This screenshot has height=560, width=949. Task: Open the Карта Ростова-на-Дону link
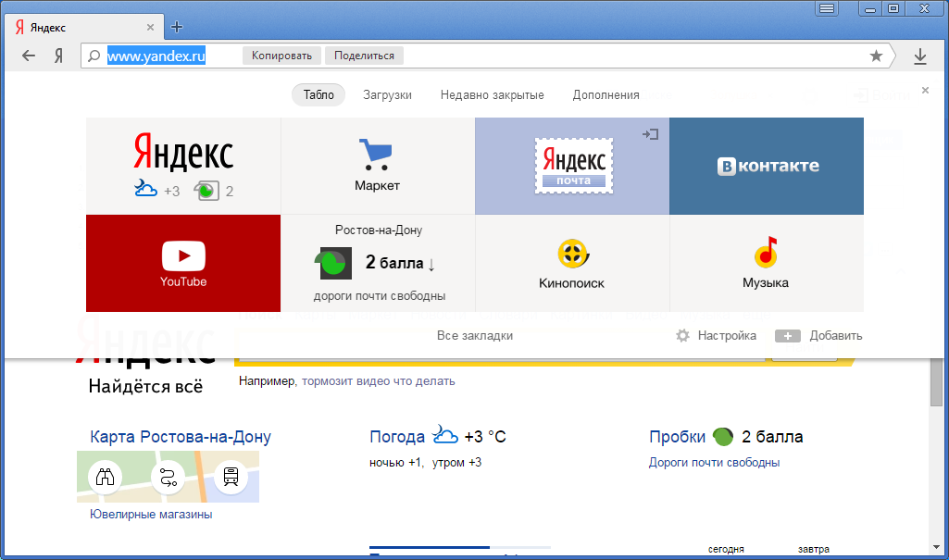(x=181, y=437)
